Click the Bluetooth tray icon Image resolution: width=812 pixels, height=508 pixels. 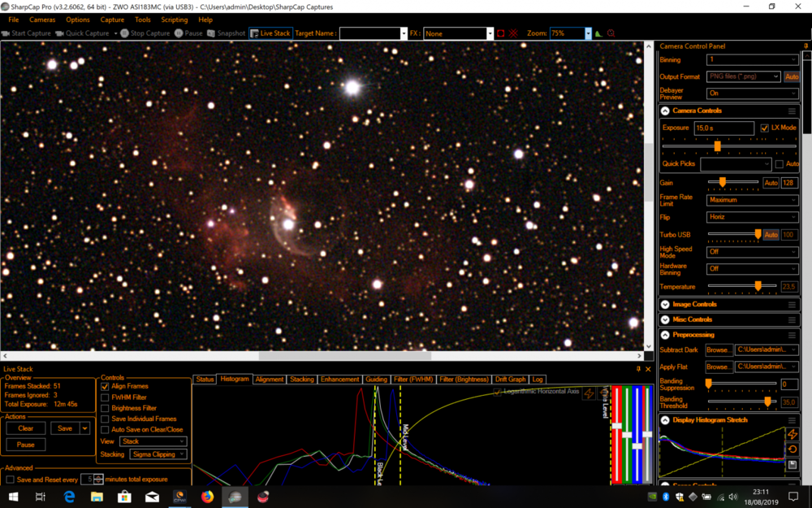666,497
